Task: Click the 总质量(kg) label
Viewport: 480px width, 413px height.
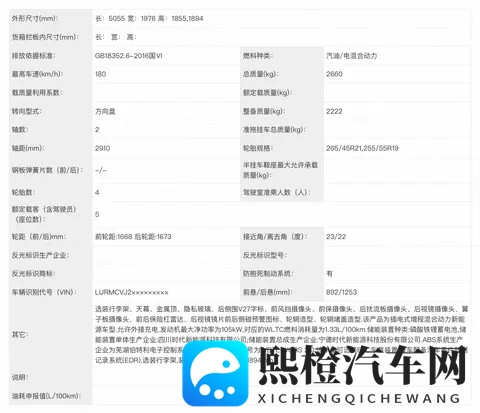Action: 261,74
